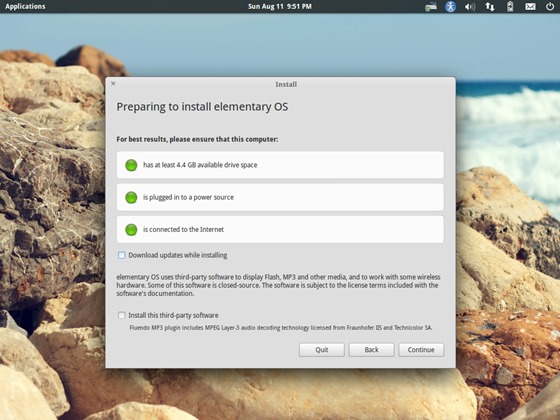Click green indicator beside power source requirement

(131, 197)
